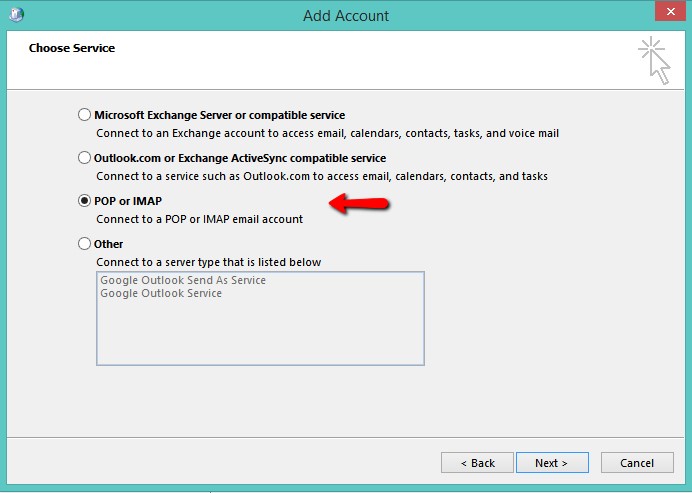Go back with the Back button
This screenshot has width=692, height=493.
477,463
